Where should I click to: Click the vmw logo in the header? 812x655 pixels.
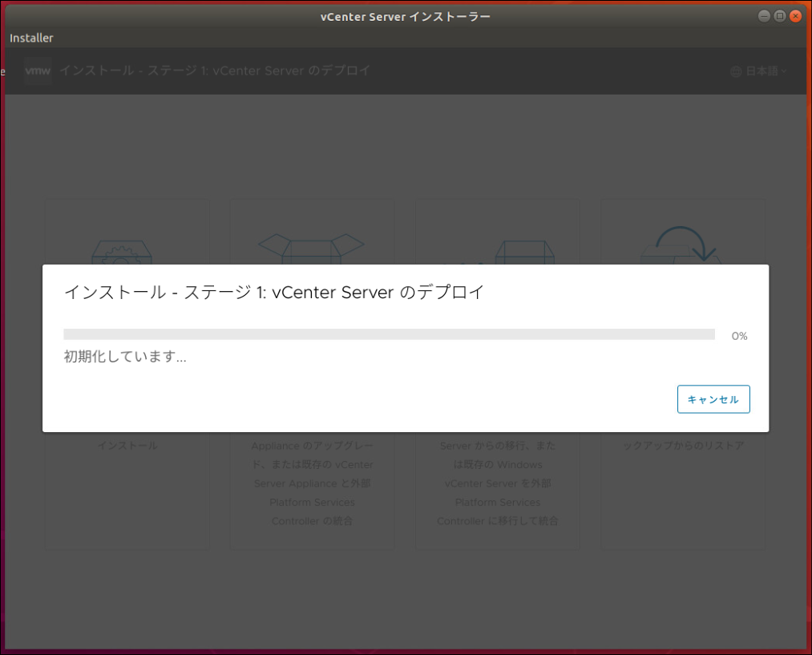tap(38, 71)
